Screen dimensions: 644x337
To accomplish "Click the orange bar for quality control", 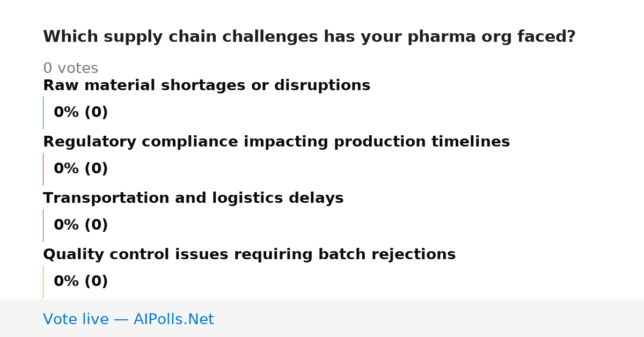I will click(x=43, y=282).
